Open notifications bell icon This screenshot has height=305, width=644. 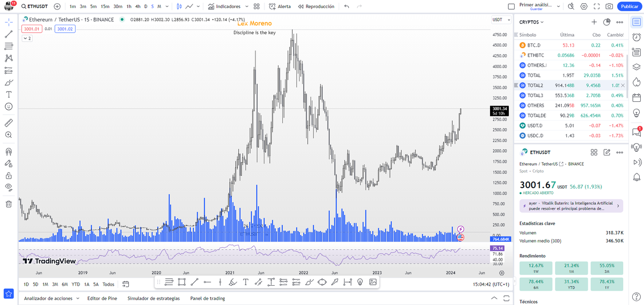pyautogui.click(x=636, y=177)
